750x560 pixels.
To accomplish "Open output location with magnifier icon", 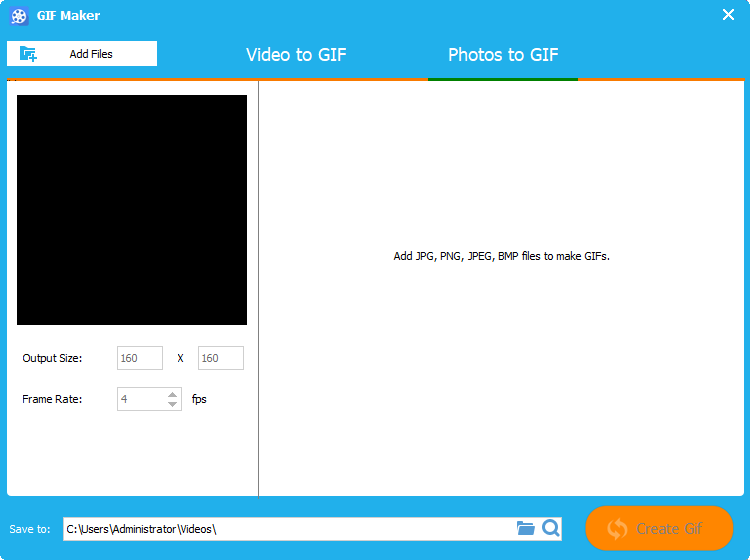I will 550,529.
